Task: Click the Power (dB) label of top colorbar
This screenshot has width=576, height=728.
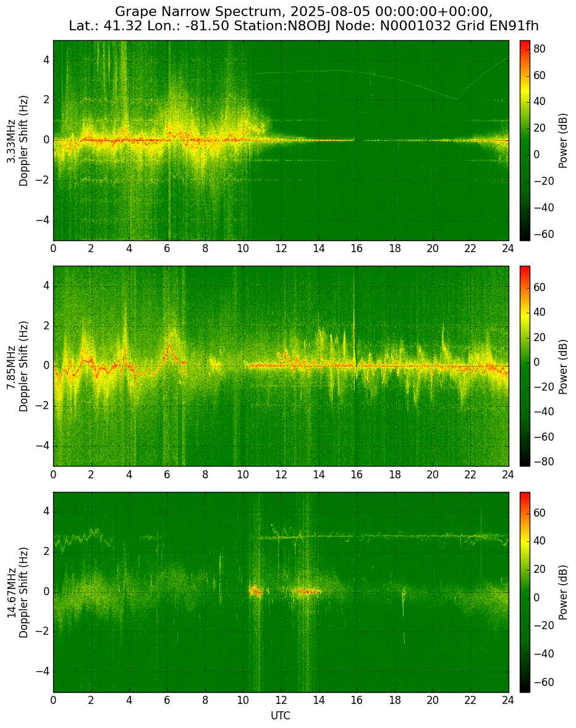Action: [563, 141]
